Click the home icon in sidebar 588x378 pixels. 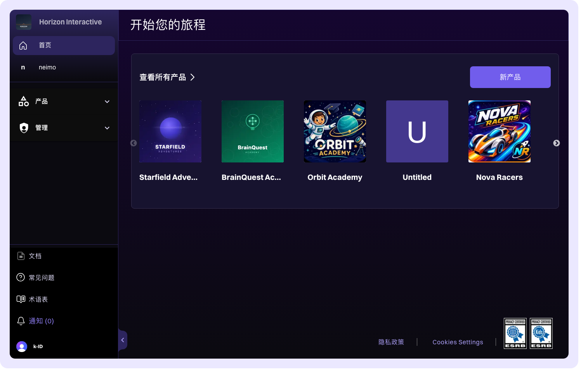pos(23,45)
